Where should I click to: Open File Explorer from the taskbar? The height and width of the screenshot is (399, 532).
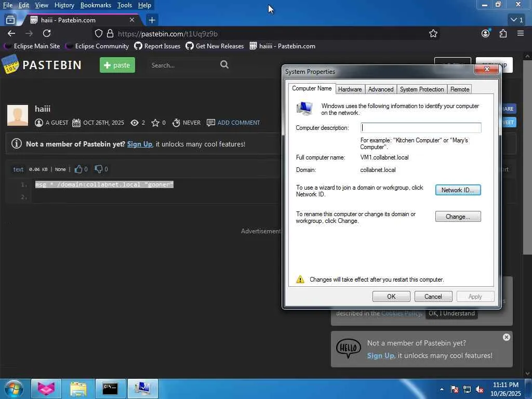click(x=78, y=389)
